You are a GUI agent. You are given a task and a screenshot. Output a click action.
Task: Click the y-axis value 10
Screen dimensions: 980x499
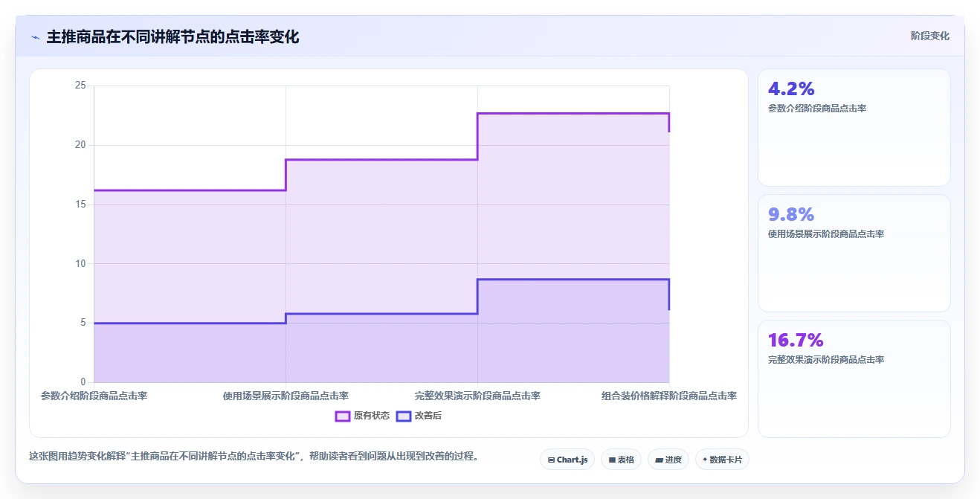tap(80, 263)
